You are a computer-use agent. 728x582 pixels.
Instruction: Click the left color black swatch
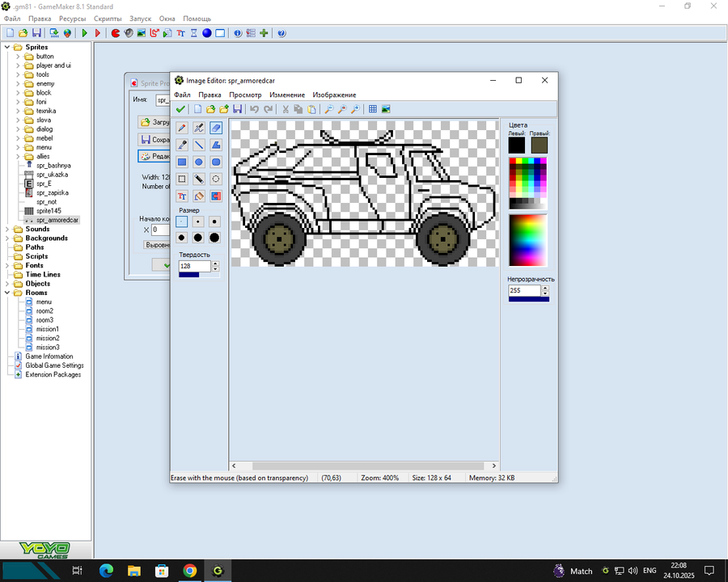[x=516, y=145]
